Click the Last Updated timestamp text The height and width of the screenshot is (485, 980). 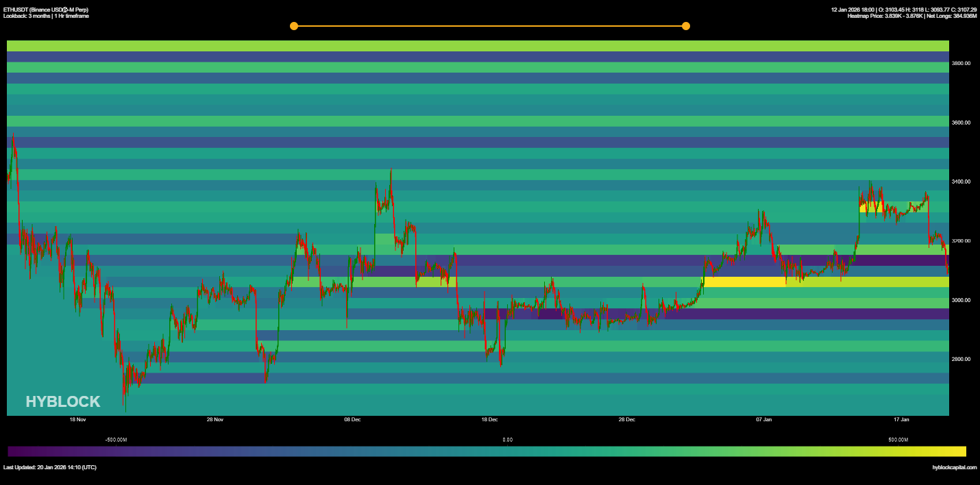coord(49,467)
